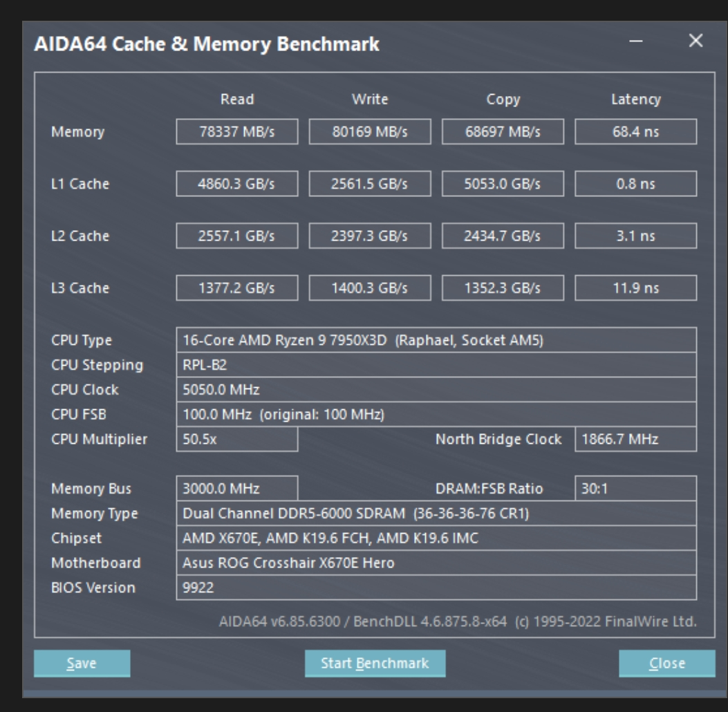Click the Memory row label

77,132
